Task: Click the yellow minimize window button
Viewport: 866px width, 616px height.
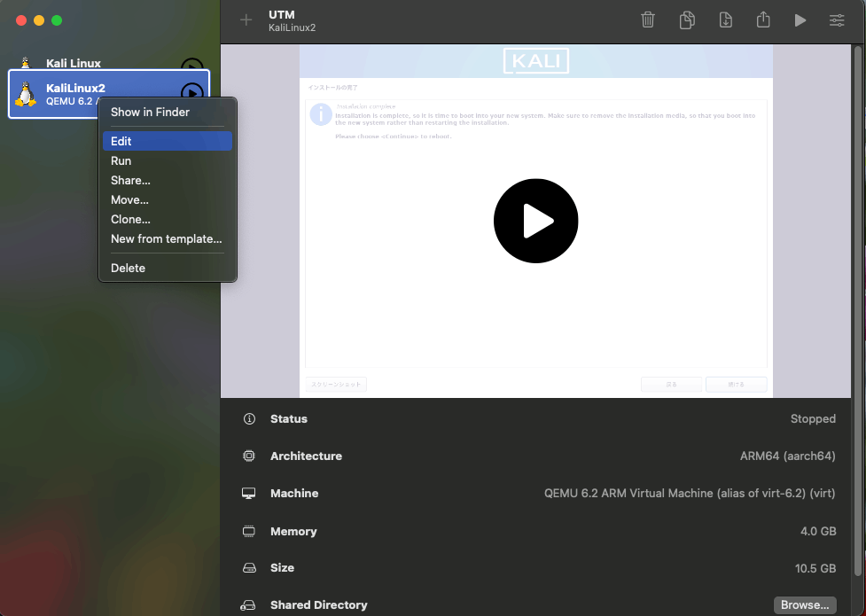Action: (x=39, y=20)
